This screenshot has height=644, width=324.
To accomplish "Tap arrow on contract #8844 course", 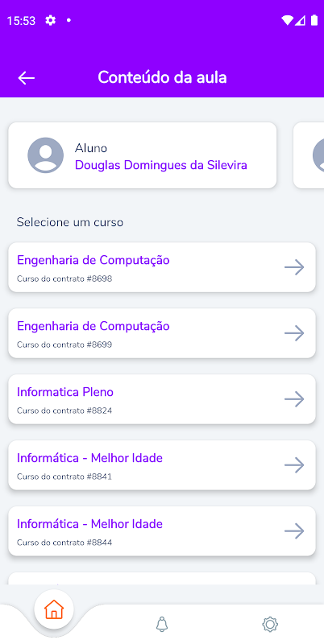I will [x=294, y=531].
